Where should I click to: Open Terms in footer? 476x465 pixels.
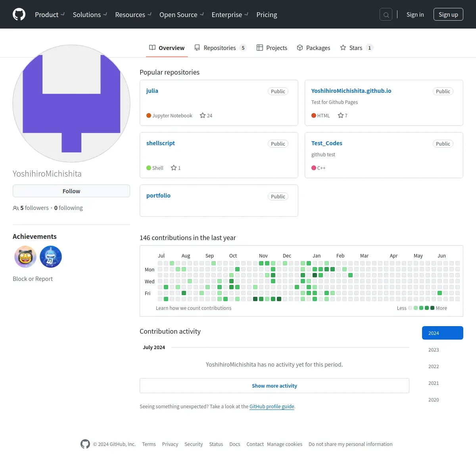pyautogui.click(x=149, y=444)
